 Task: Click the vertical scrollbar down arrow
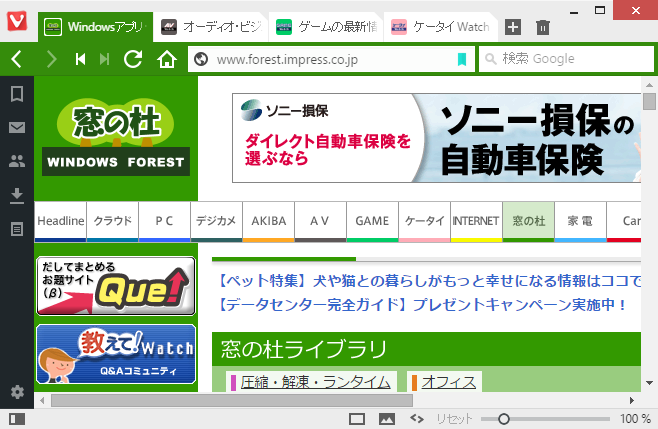tap(649, 383)
